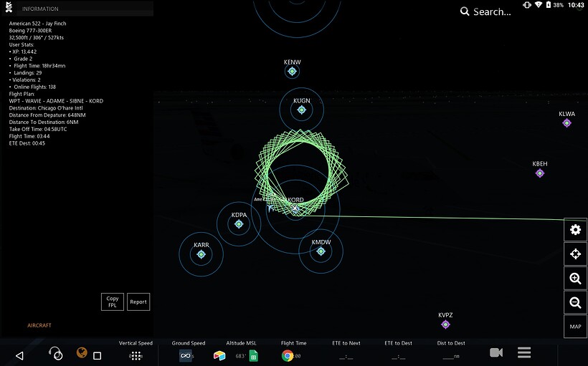Open the app drawer dots grid
This screenshot has height=366, width=588.
136,356
